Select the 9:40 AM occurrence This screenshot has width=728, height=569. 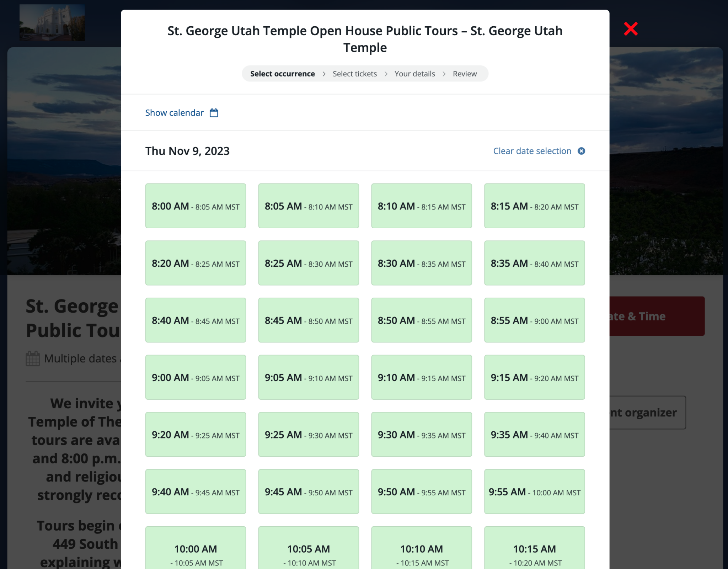(x=196, y=491)
